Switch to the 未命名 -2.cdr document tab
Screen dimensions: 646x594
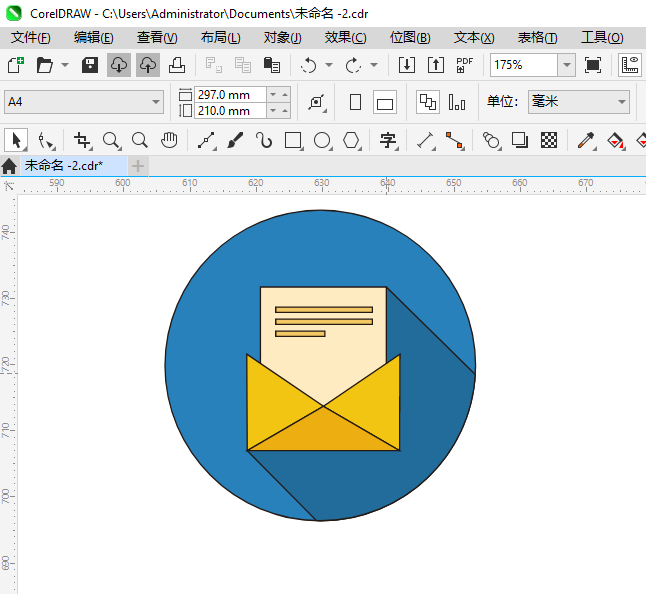tap(74, 166)
